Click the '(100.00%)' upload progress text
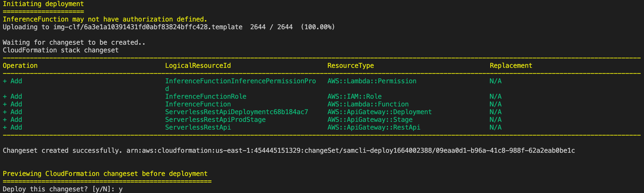The image size is (644, 193). tap(318, 27)
